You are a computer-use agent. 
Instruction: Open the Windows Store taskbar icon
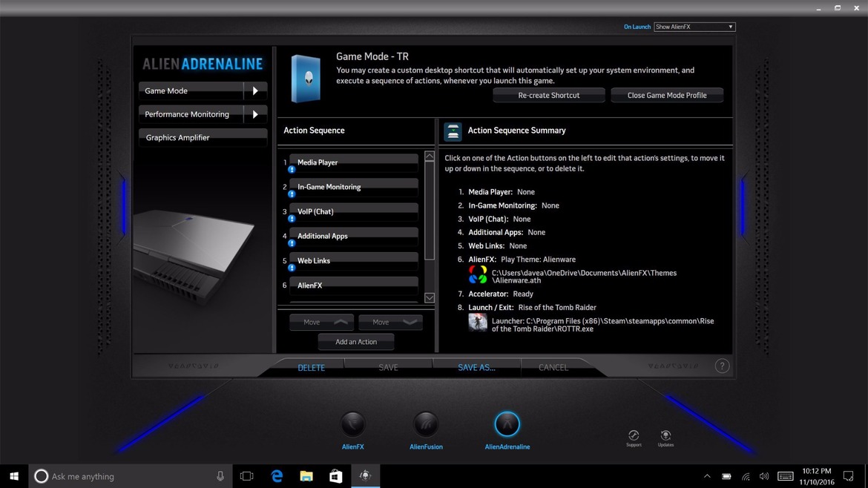coord(335,476)
